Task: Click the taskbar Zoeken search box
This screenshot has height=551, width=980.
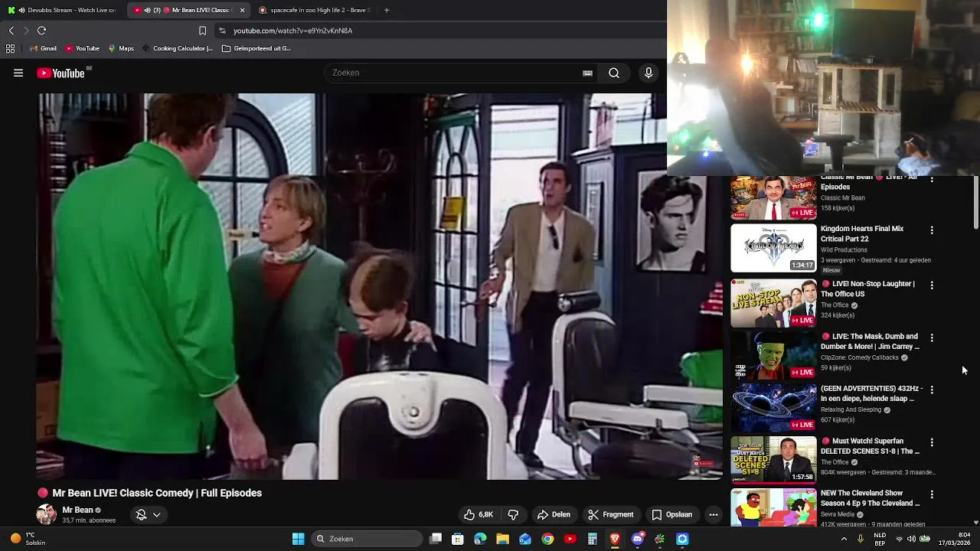Action: click(x=367, y=539)
